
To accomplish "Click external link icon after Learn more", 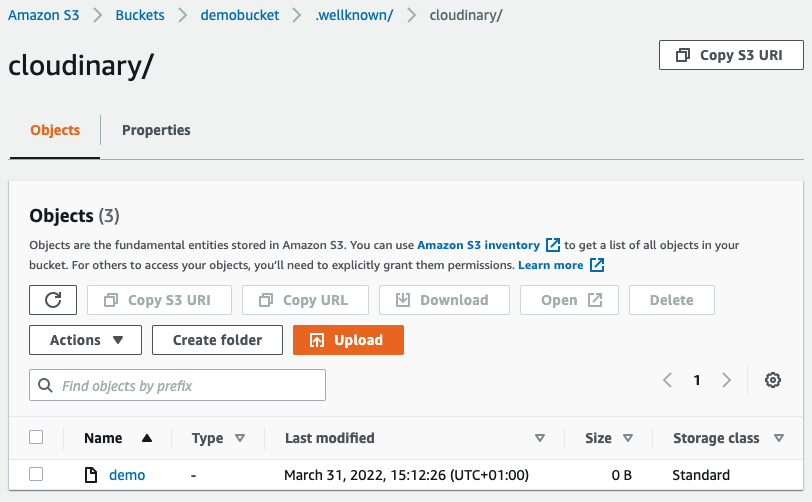I will [597, 265].
